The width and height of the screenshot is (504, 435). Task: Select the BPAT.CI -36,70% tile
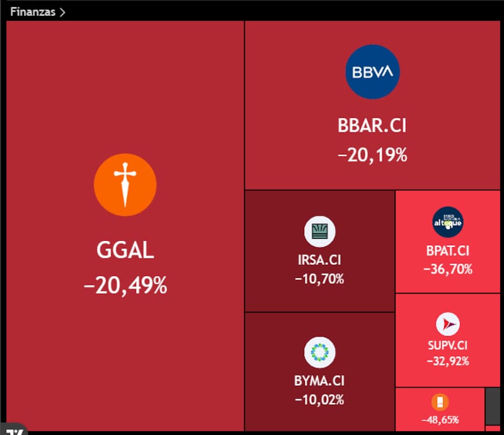pos(448,241)
